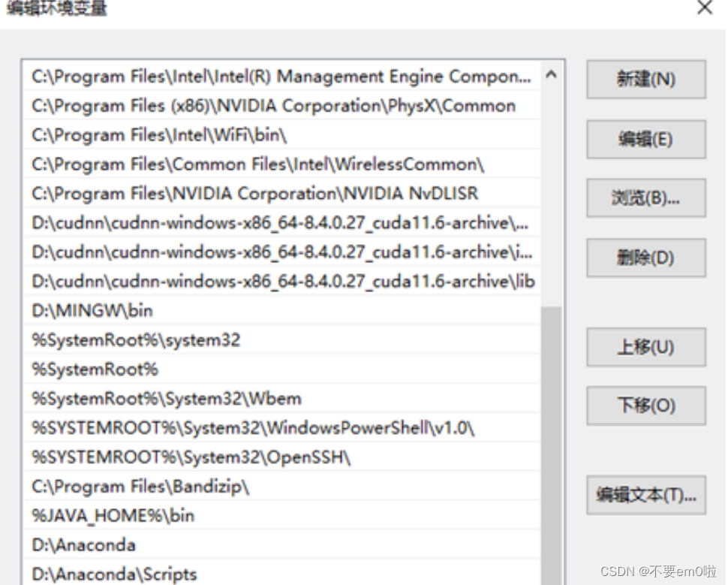
Task: Select the cudnn archive path ending in \...
Action: [282, 222]
